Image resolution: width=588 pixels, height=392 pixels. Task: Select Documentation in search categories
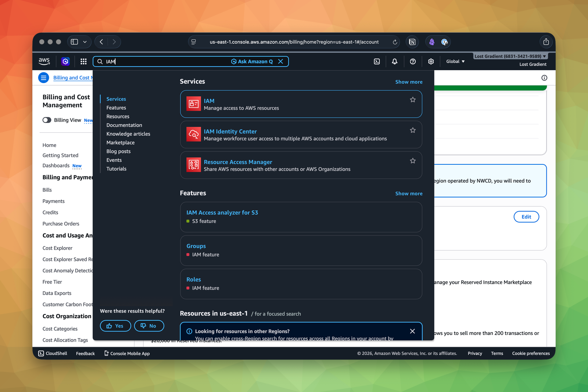[x=124, y=125]
